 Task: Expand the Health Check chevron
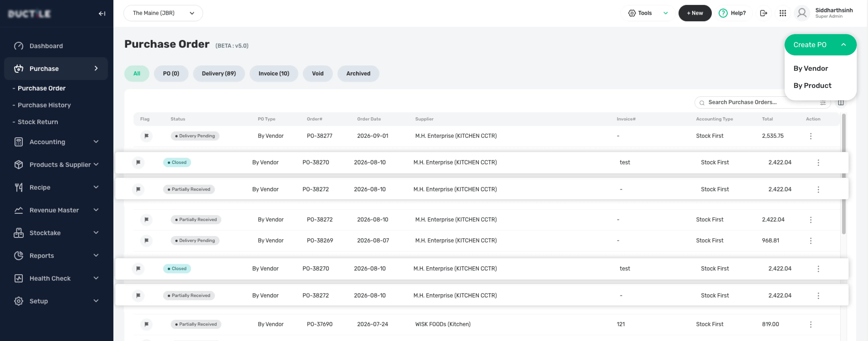(96, 278)
